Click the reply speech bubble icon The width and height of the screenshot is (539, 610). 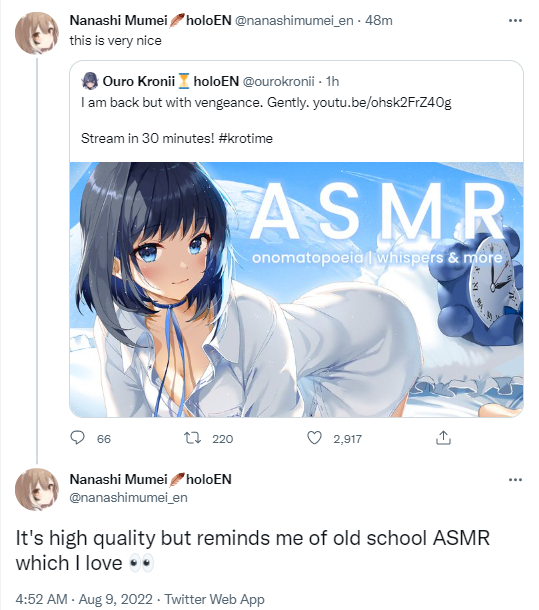[x=77, y=438]
